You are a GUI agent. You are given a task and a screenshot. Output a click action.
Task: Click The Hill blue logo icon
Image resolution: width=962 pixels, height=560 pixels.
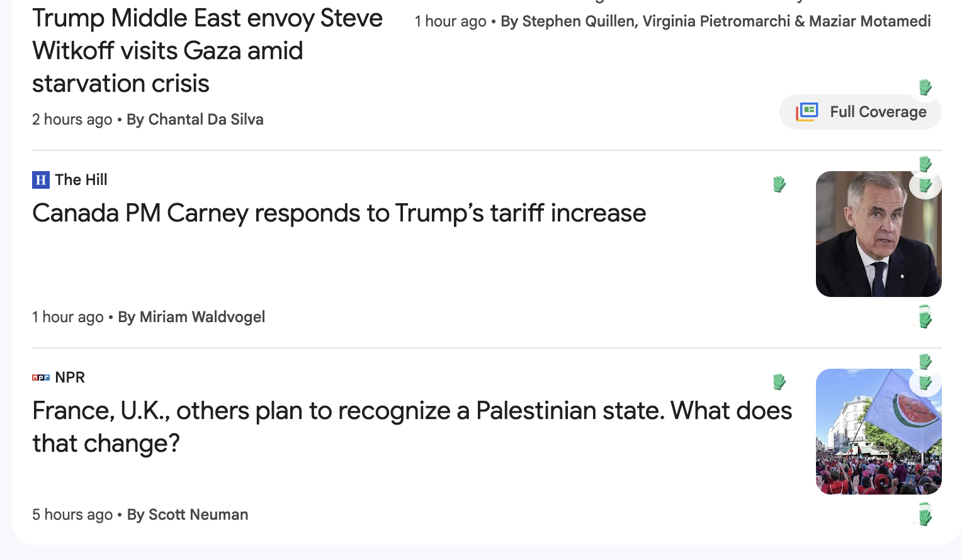(40, 180)
